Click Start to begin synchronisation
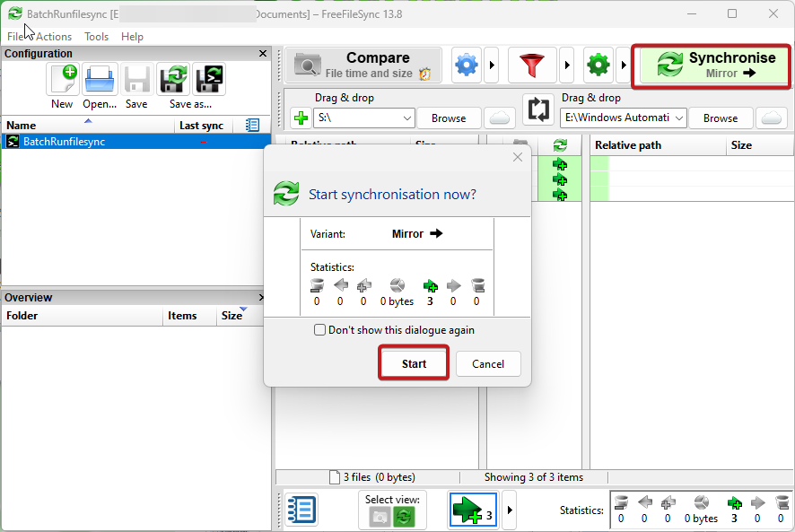Viewport: 795px width, 532px height. click(414, 363)
